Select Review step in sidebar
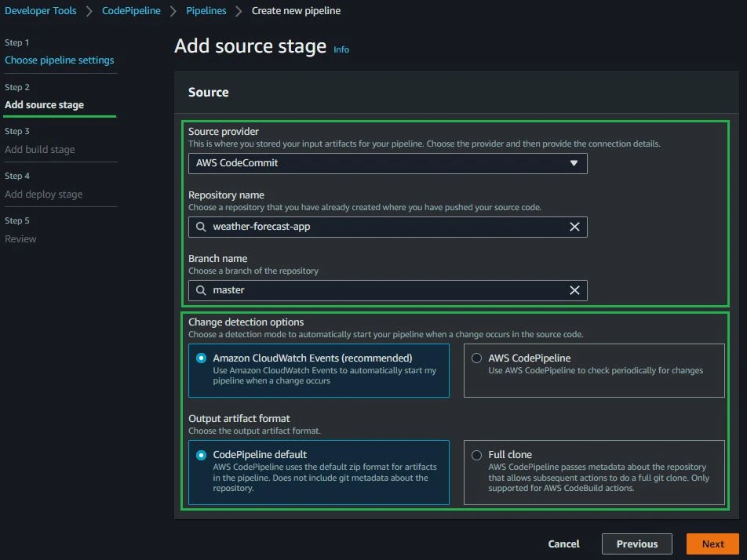Viewport: 747px width, 560px height. [20, 239]
